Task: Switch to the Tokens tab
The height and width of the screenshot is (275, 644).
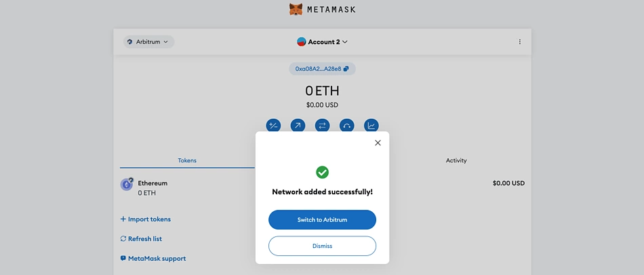Action: pyautogui.click(x=187, y=160)
